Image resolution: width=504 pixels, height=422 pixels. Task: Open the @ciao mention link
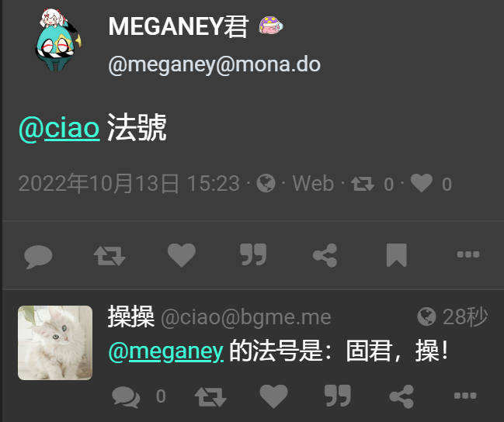tap(59, 128)
